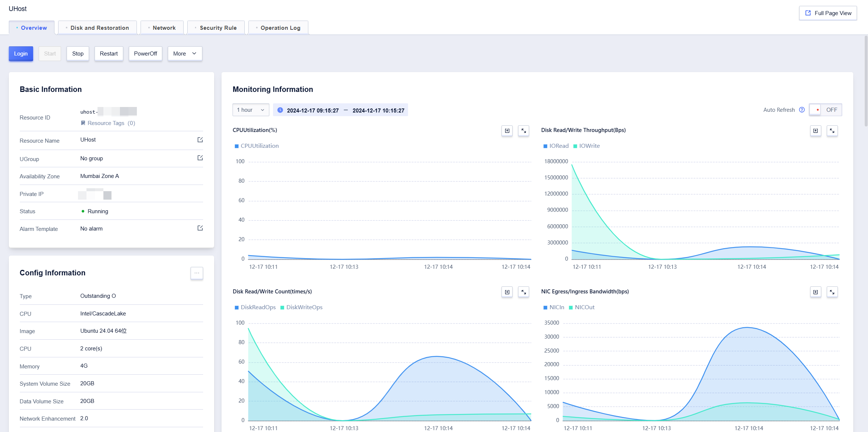Click the clock icon in date range
The height and width of the screenshot is (432, 868).
(280, 110)
